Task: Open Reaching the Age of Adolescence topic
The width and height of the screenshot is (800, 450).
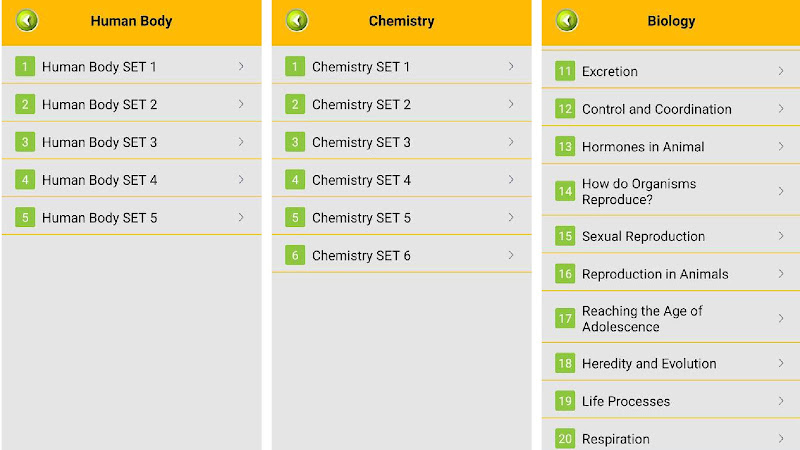Action: pyautogui.click(x=671, y=318)
